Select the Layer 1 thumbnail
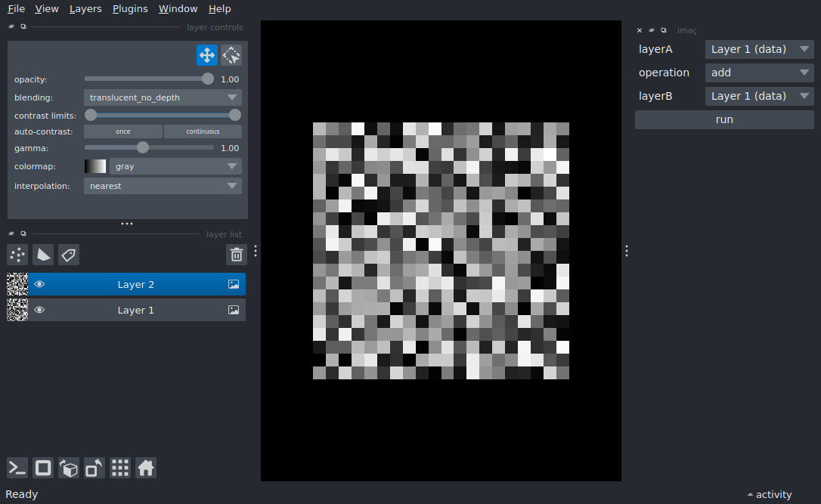Screen dimensions: 821x504 click(17, 310)
